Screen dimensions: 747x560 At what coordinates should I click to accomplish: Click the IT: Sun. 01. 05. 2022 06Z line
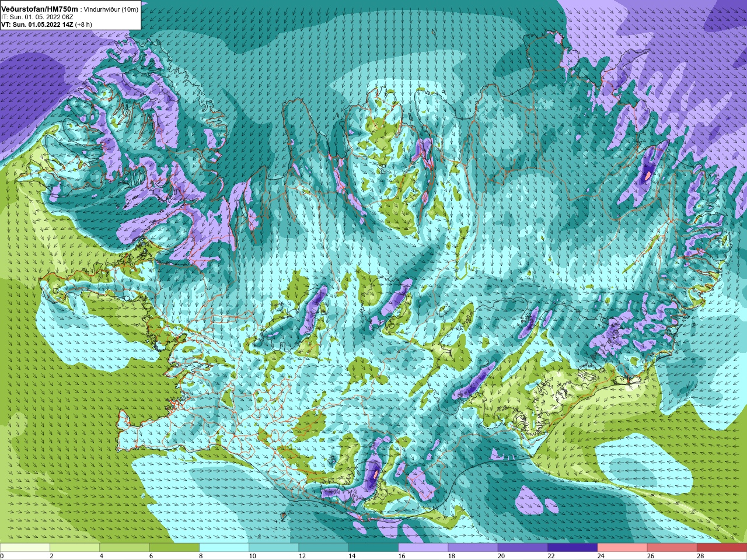tap(37, 17)
